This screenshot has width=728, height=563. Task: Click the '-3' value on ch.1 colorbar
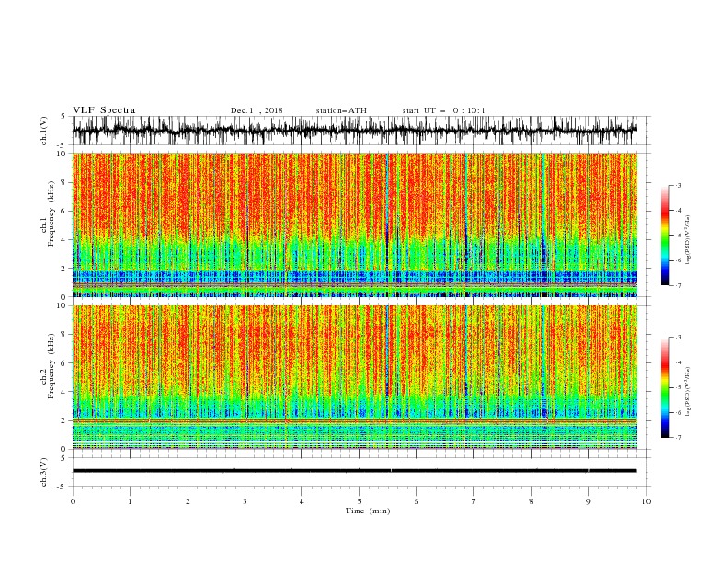coord(677,185)
